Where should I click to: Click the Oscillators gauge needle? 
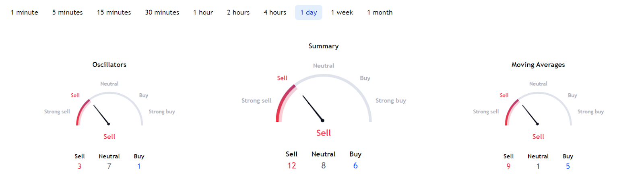pos(101,115)
